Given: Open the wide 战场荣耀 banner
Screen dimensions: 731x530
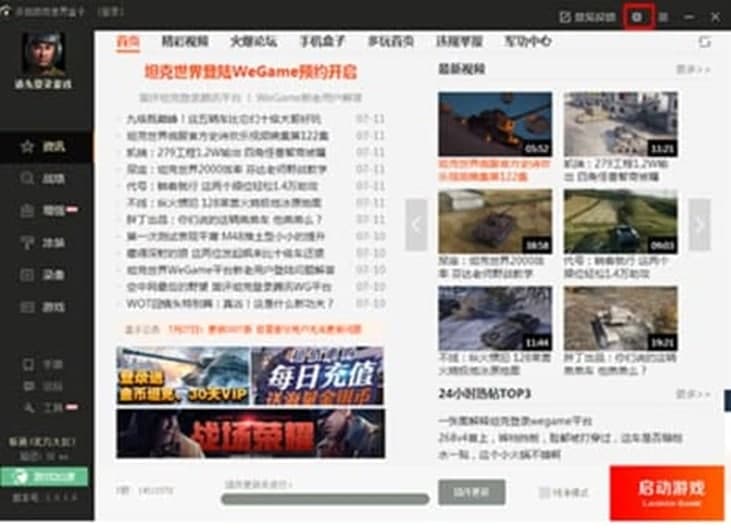Looking at the screenshot, I should [x=251, y=434].
